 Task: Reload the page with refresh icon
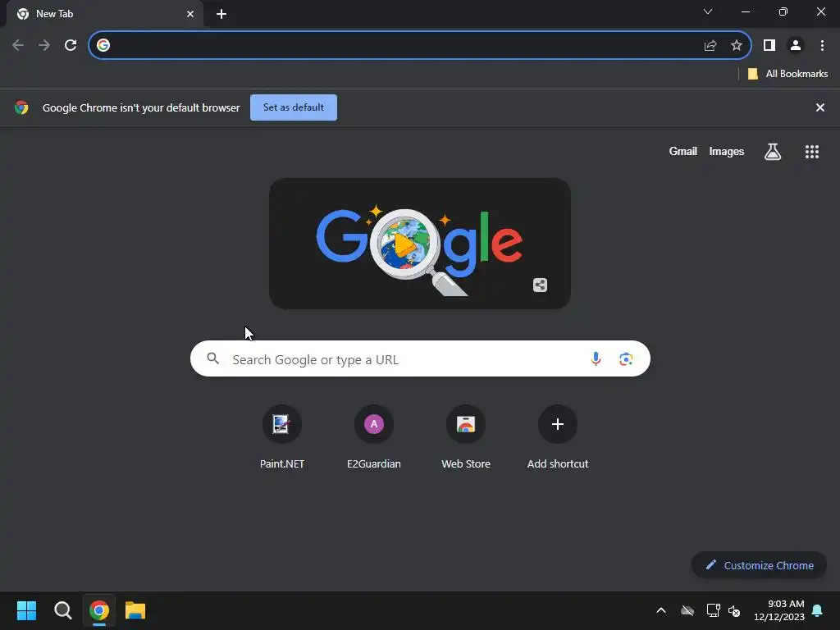[x=71, y=45]
